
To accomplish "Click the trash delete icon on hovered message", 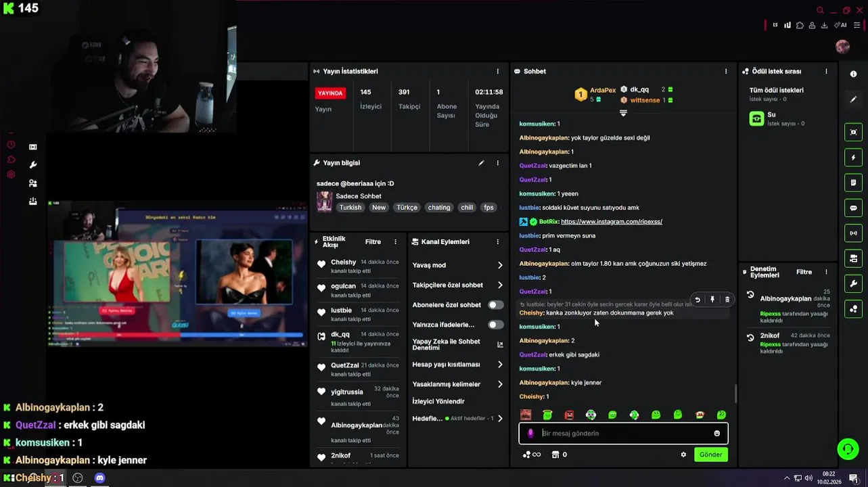I will (727, 300).
